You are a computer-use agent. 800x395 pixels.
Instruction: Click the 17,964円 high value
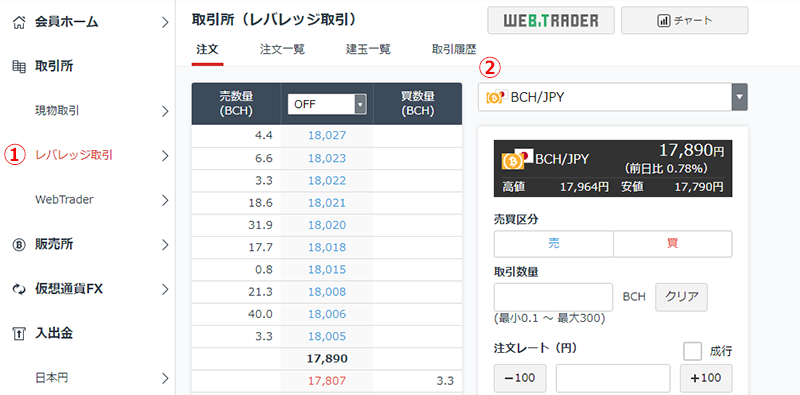pos(584,187)
